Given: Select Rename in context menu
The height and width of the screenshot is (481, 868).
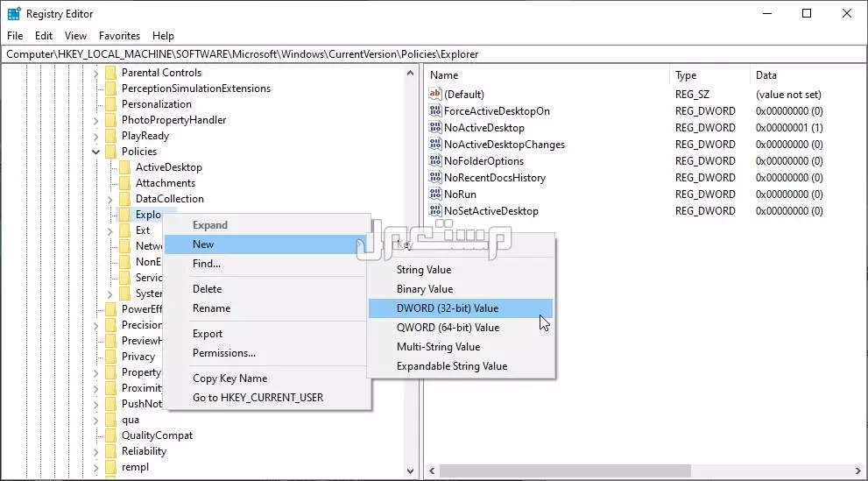Looking at the screenshot, I should click(267, 308).
